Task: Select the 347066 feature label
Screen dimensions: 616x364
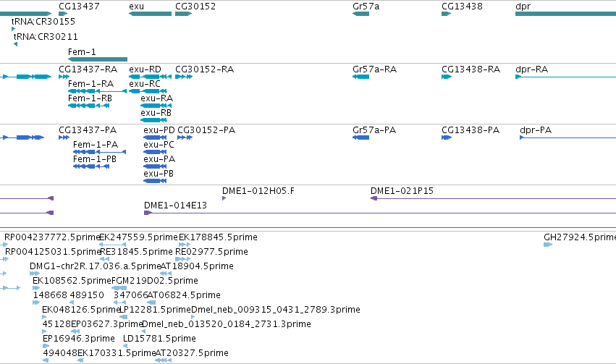Action: coord(130,295)
